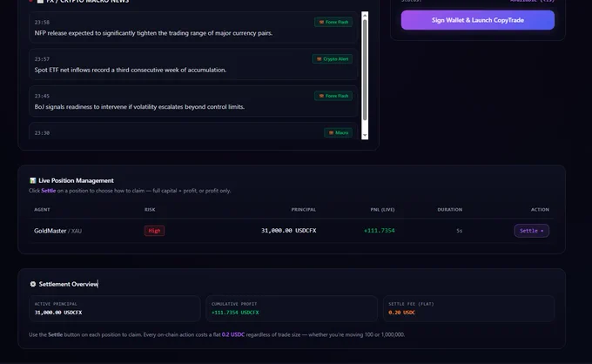Open the Settle dropdown for GoldMaster

coord(531,231)
